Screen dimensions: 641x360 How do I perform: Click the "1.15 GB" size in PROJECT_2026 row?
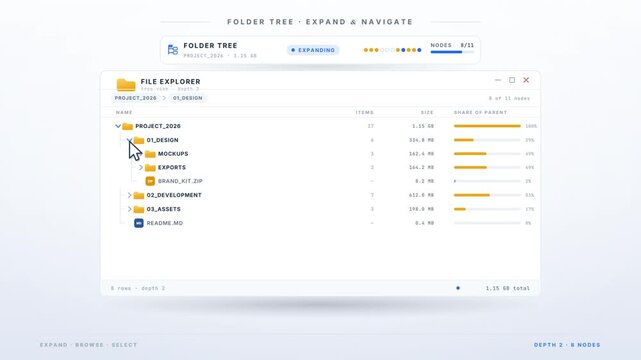point(423,126)
